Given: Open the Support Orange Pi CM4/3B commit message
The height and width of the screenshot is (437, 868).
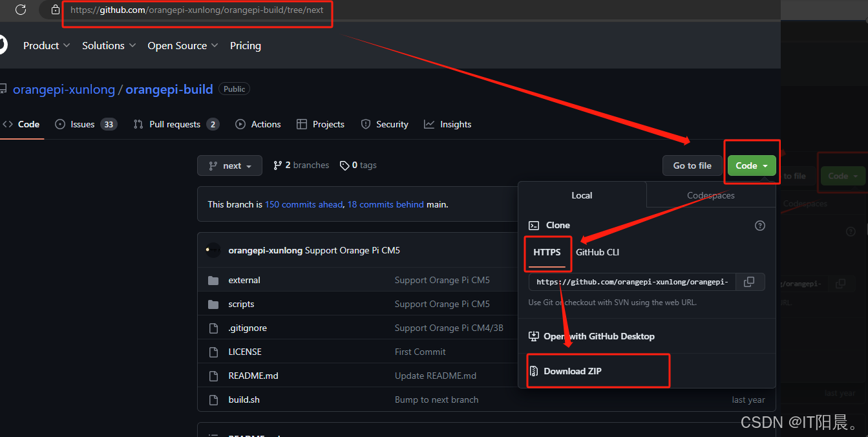Looking at the screenshot, I should [x=449, y=328].
